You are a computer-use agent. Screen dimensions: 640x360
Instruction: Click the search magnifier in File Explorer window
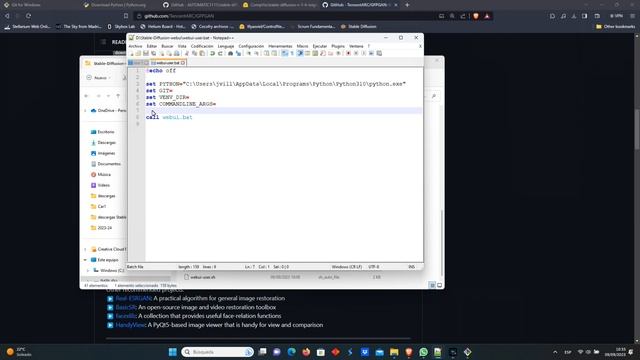[x=433, y=96]
